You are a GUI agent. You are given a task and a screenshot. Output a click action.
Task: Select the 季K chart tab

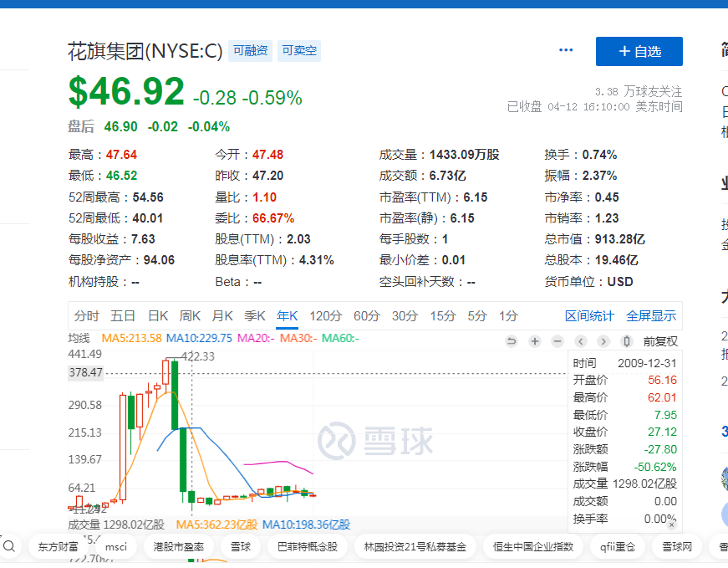255,316
